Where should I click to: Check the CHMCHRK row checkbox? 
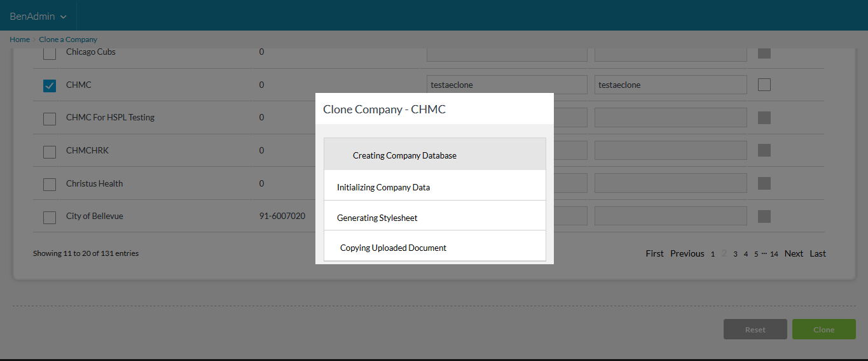(50, 152)
